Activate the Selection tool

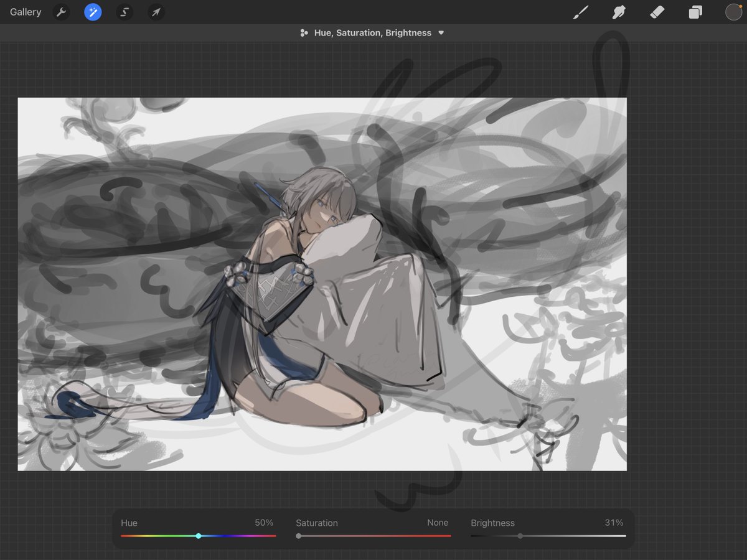click(x=125, y=12)
